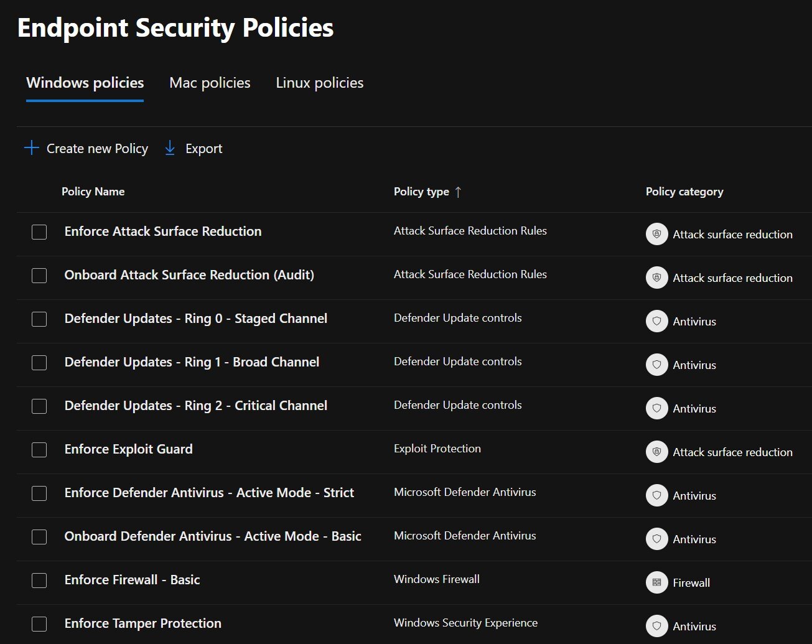Check the checkbox for Enforce Attack Surface Reduction
Image resolution: width=812 pixels, height=644 pixels.
click(39, 231)
